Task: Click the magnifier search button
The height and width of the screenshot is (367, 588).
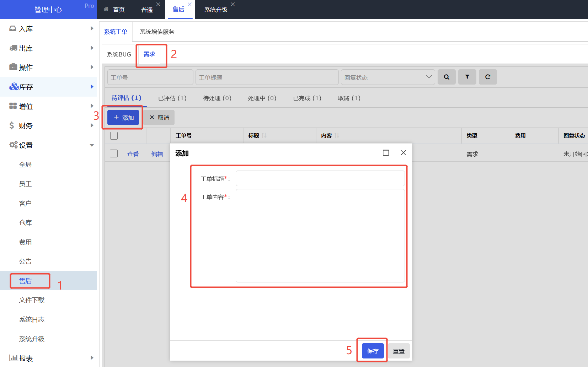Action: click(447, 77)
